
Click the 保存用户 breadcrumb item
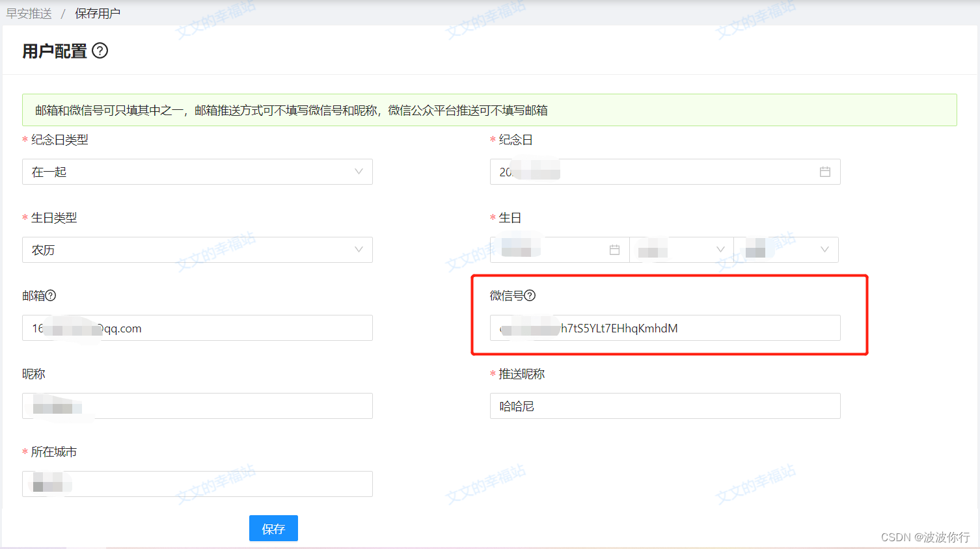pyautogui.click(x=98, y=14)
